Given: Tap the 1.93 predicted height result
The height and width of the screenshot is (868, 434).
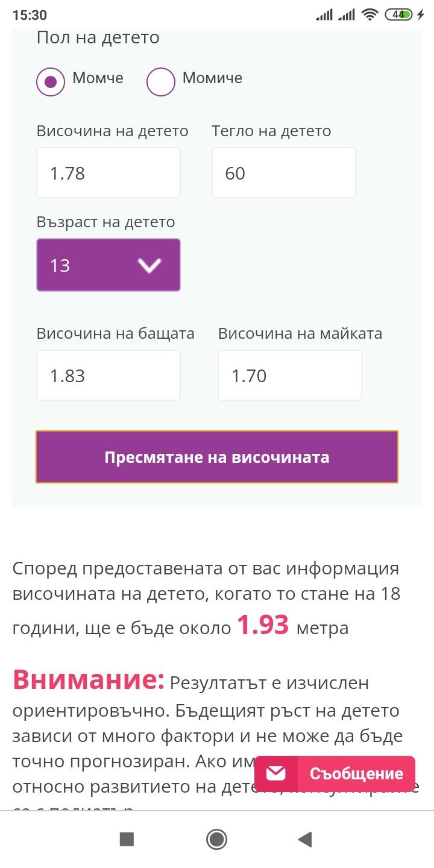Looking at the screenshot, I should point(263,625).
